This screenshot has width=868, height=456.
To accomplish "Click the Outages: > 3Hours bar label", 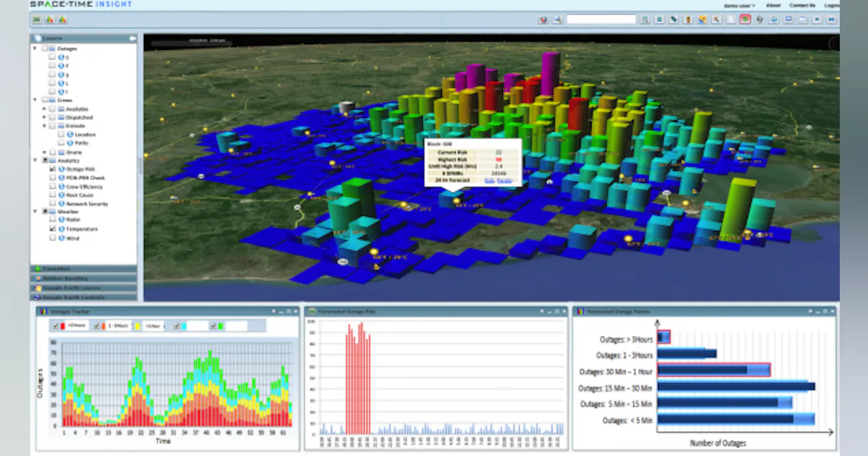I will [626, 338].
